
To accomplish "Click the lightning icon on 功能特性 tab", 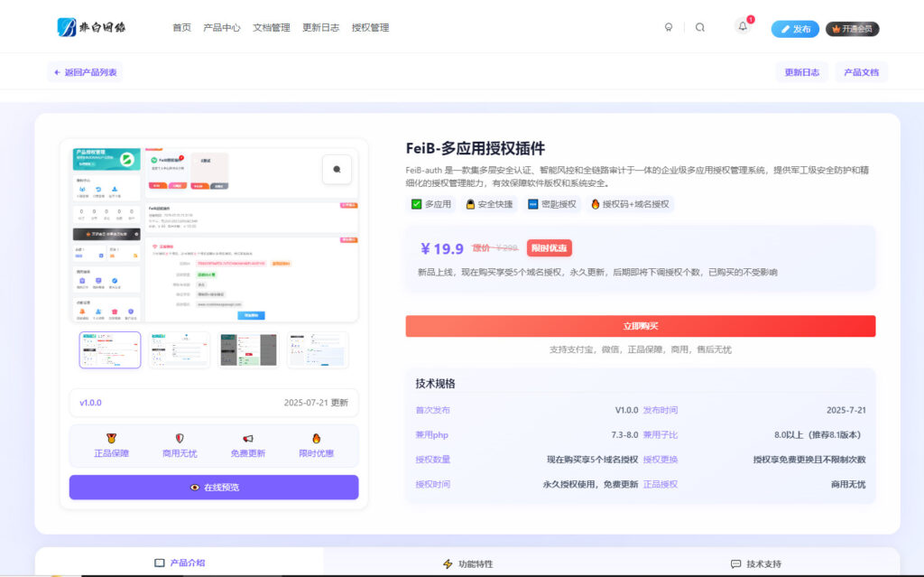I will tap(448, 564).
